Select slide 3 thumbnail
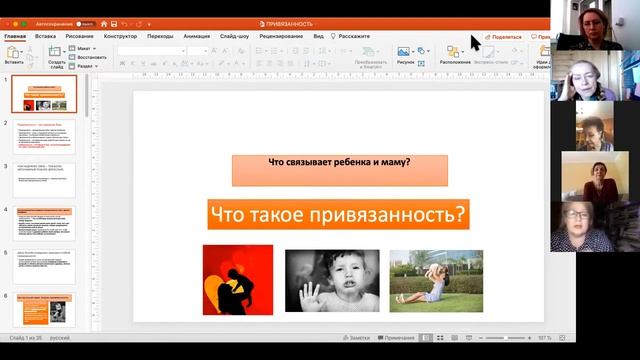The width and height of the screenshot is (640, 360). (x=44, y=180)
